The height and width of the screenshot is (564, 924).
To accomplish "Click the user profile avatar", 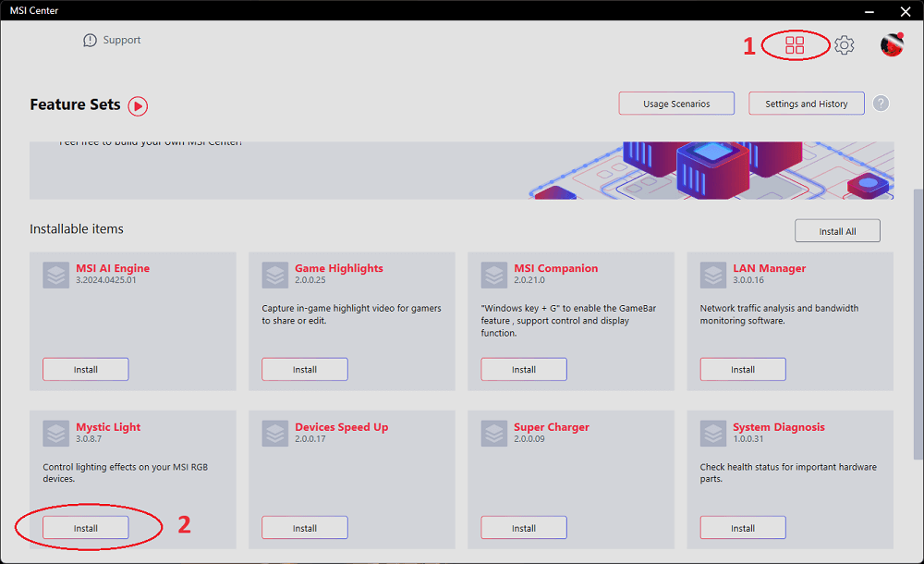I will [893, 44].
